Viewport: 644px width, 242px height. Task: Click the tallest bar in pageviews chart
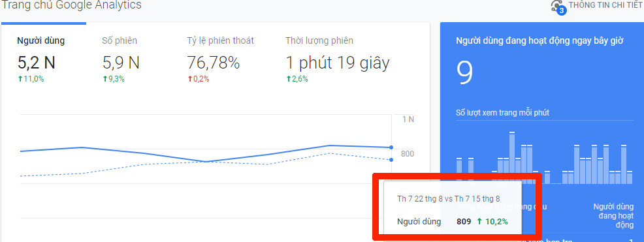(x=512, y=158)
